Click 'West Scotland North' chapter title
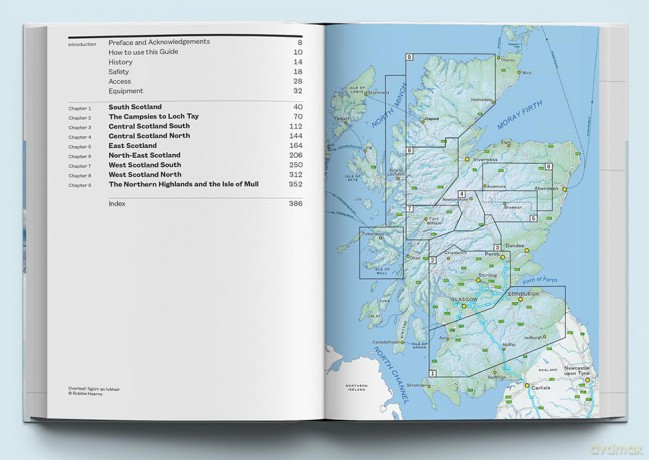649x460 pixels. (x=145, y=174)
